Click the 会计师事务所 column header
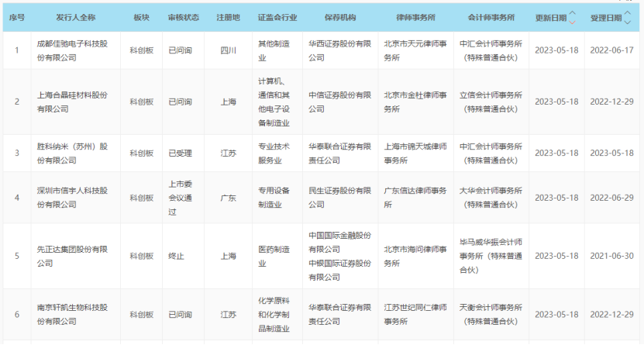 pos(491,18)
